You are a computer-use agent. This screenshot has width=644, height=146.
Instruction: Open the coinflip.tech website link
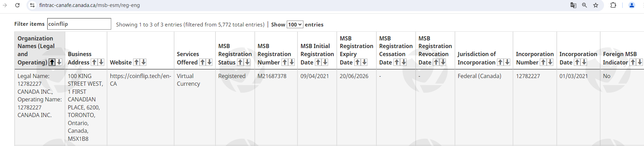140,80
